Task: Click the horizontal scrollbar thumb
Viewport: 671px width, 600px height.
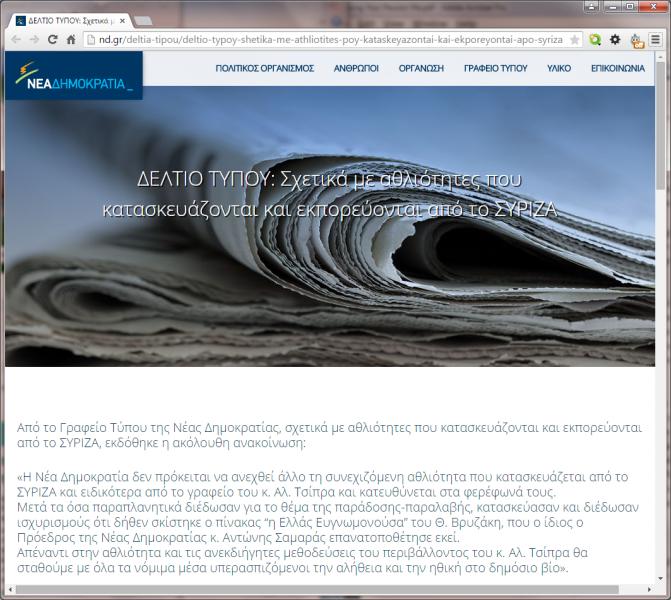Action: (317, 590)
